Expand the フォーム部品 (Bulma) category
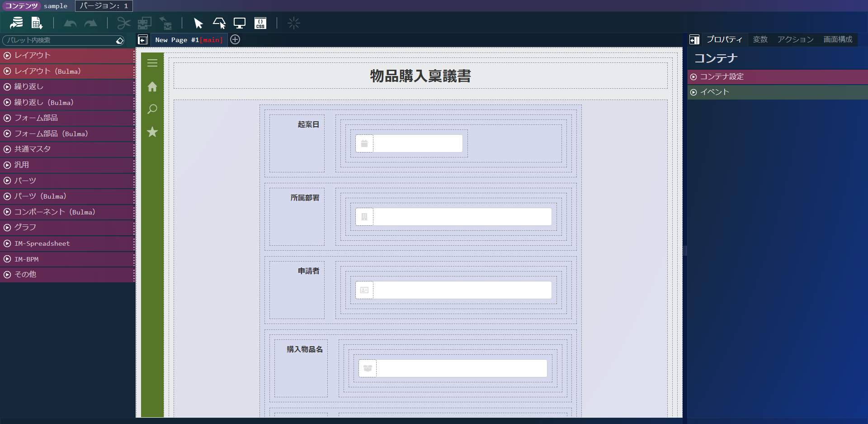 coord(67,133)
